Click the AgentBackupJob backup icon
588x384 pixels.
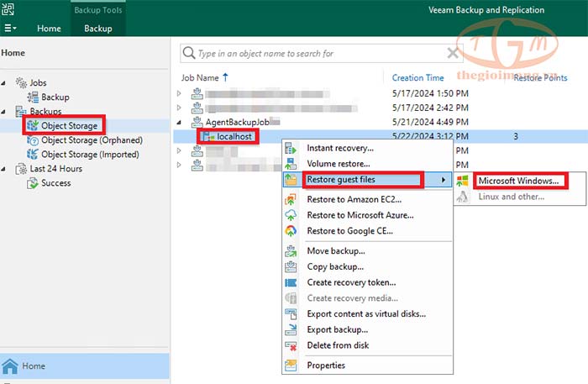(x=197, y=122)
